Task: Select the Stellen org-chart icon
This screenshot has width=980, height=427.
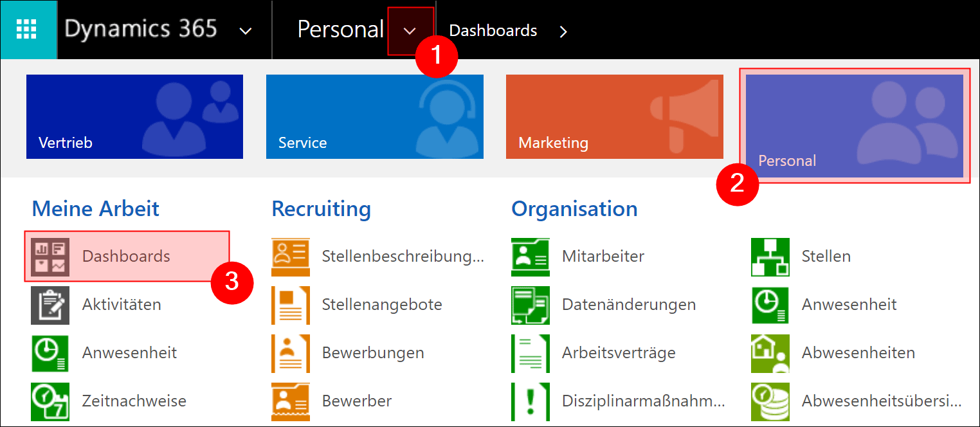Action: [770, 257]
